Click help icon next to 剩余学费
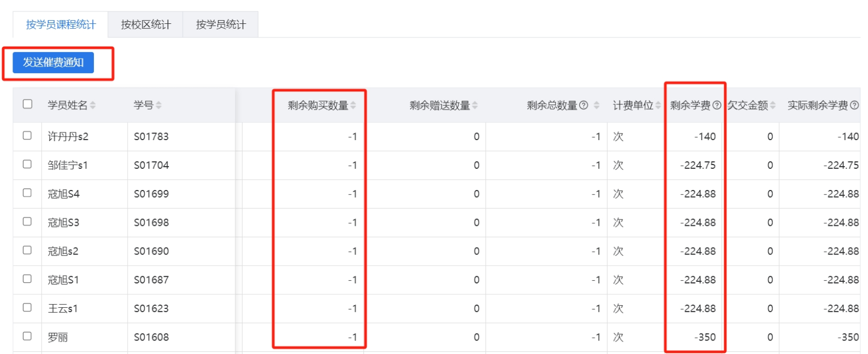This screenshot has height=354, width=868. click(717, 105)
